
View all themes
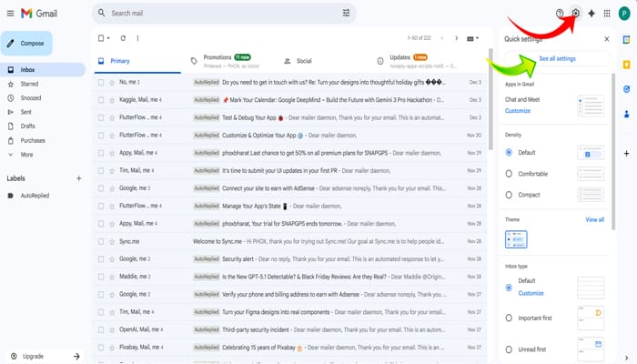[594, 220]
